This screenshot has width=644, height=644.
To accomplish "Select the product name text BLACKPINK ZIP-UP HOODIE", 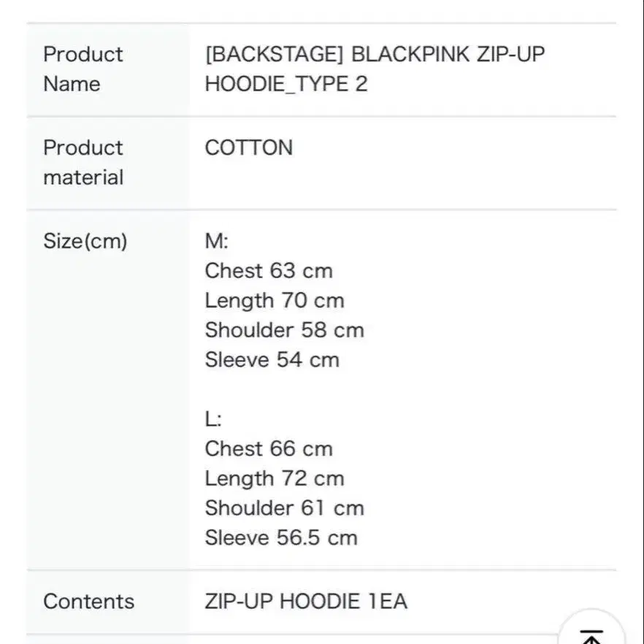I will pos(375,69).
